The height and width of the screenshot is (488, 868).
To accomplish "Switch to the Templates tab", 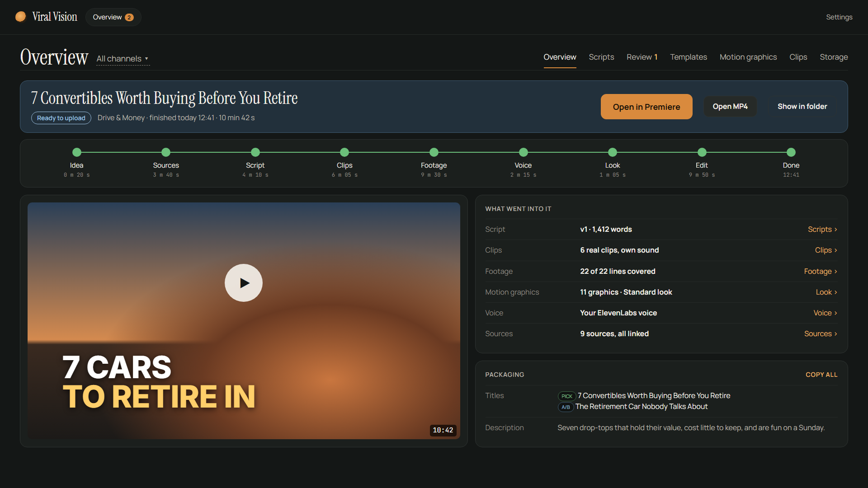I will click(688, 57).
